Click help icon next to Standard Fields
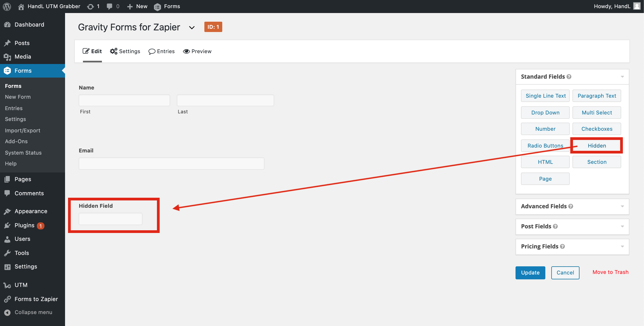Screen dimensions: 644x326 [x=569, y=77]
